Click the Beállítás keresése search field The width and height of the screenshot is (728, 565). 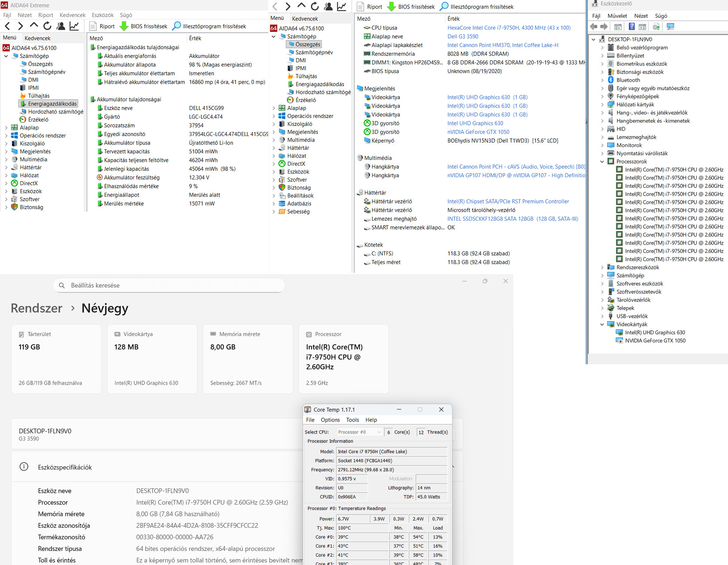(x=169, y=285)
